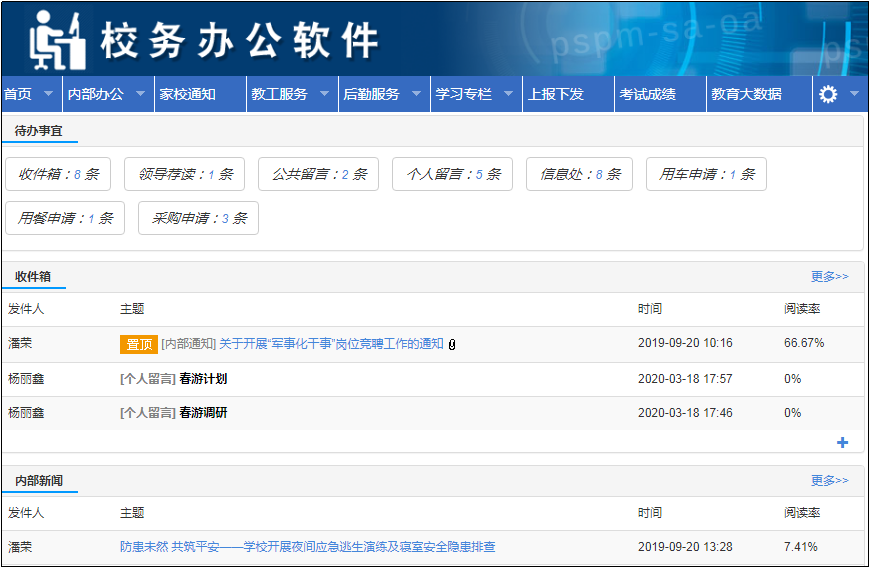Select 考试成绩 in the navigation bar
The width and height of the screenshot is (869, 567).
click(x=648, y=94)
